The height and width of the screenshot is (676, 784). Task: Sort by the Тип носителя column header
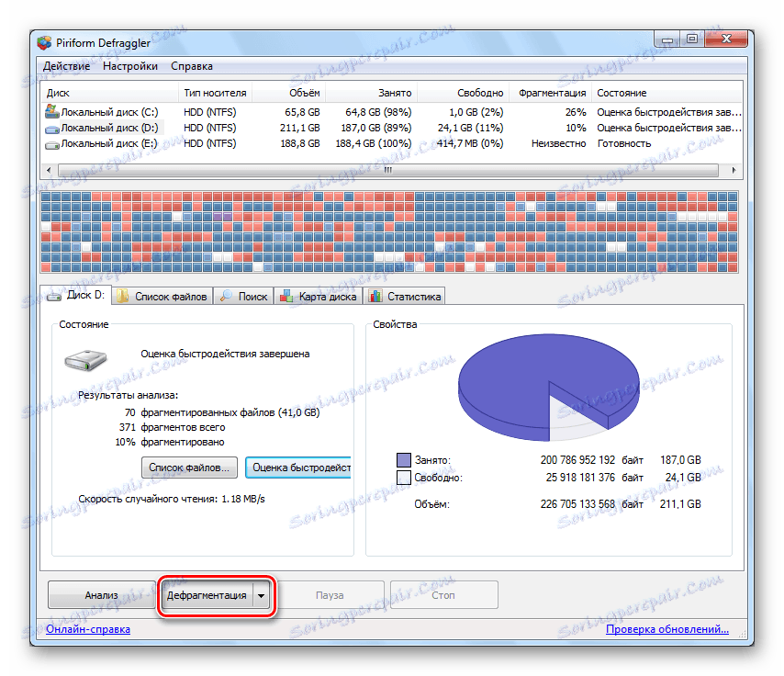click(x=215, y=93)
